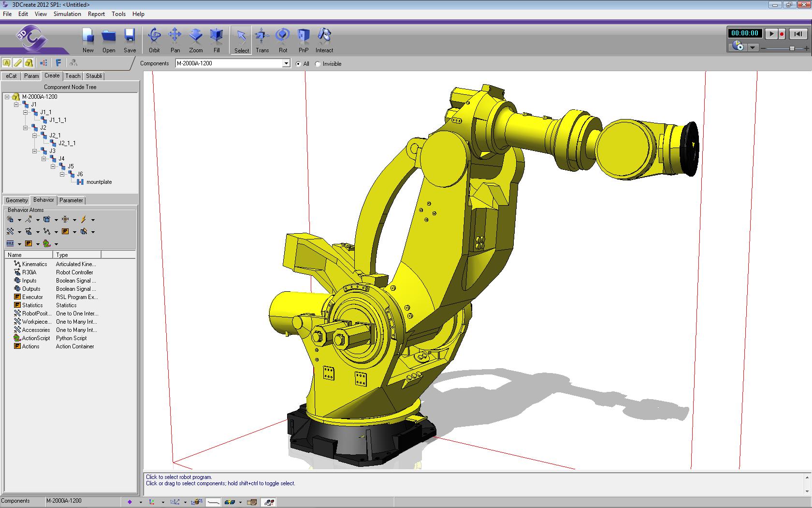Click the colored coordinate axes icon in status bar
812x508 pixels.
click(152, 502)
